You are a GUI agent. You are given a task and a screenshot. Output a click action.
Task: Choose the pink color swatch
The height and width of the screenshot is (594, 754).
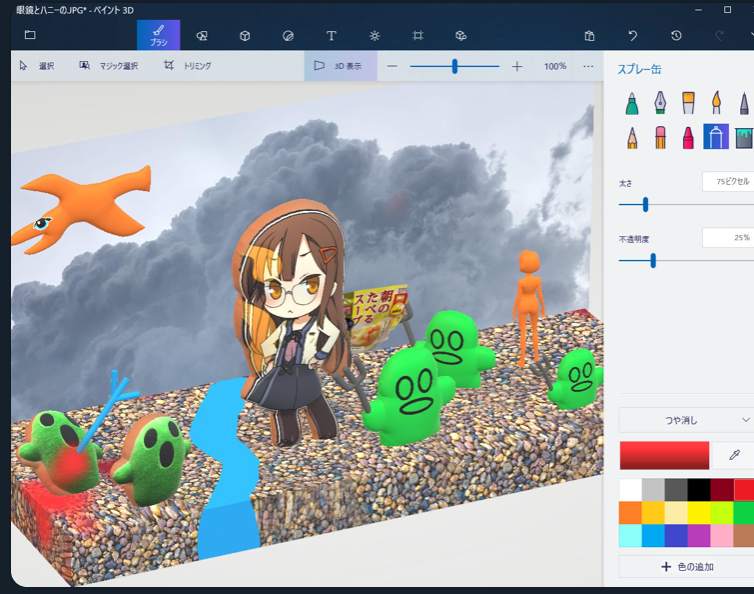click(x=722, y=535)
